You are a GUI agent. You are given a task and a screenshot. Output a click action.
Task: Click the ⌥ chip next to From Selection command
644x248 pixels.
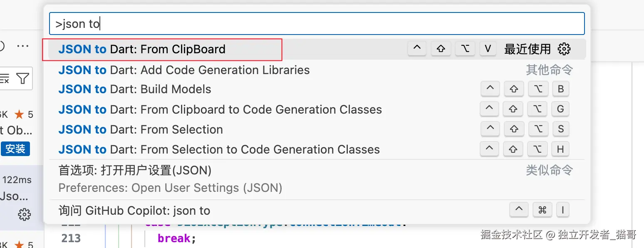pyautogui.click(x=538, y=129)
